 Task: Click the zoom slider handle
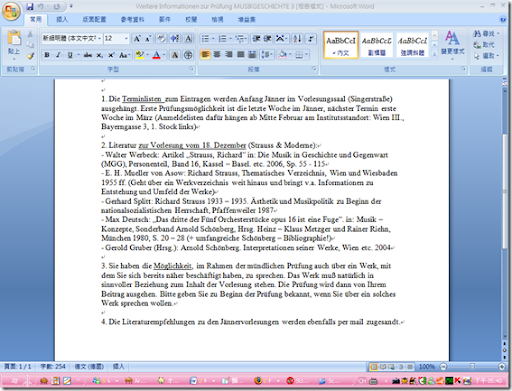[472, 367]
